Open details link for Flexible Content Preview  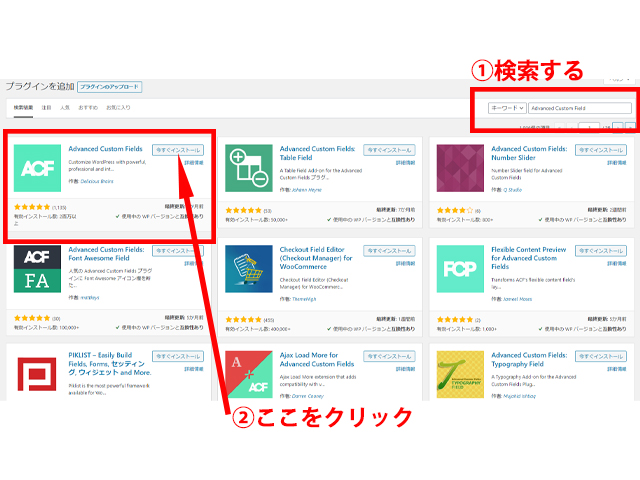click(x=617, y=263)
